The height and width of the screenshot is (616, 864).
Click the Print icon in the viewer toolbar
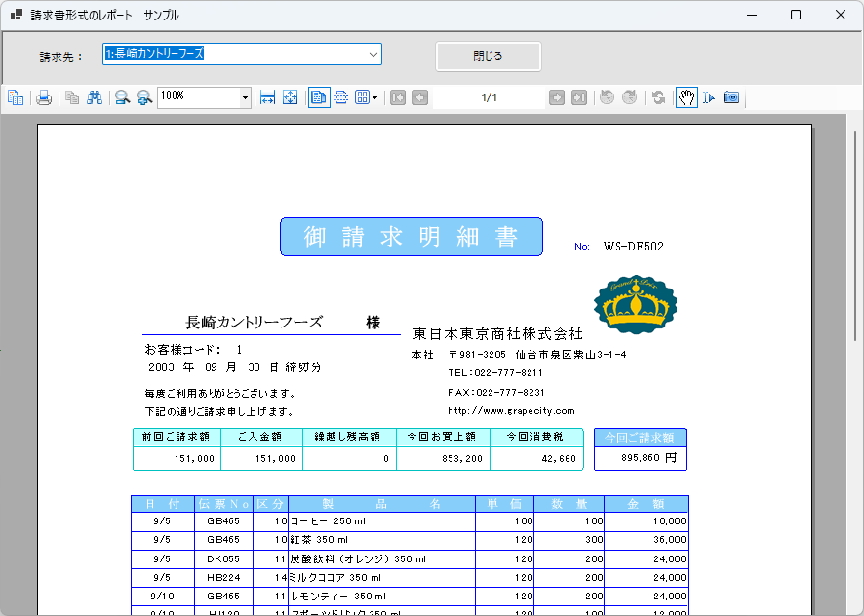click(x=44, y=97)
